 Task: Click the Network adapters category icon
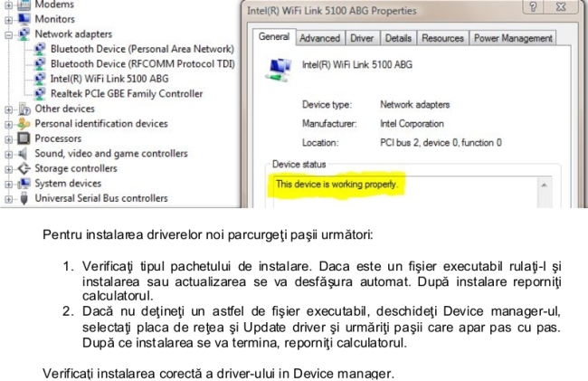[x=24, y=33]
